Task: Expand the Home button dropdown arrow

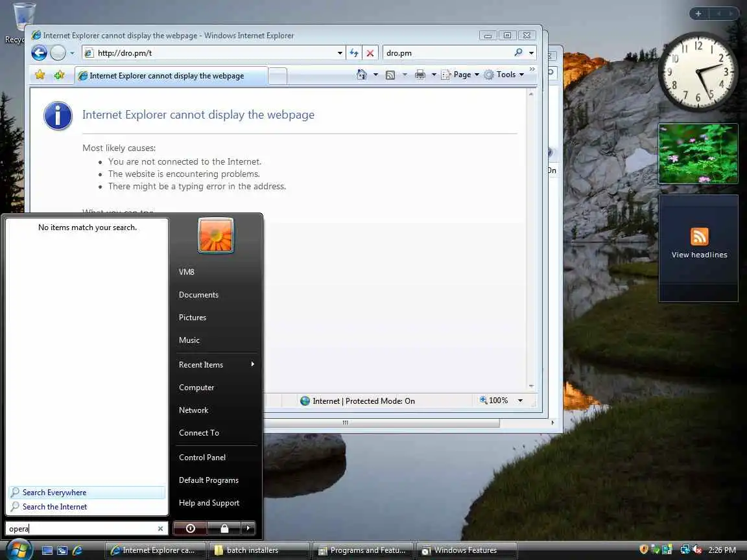Action: [375, 75]
